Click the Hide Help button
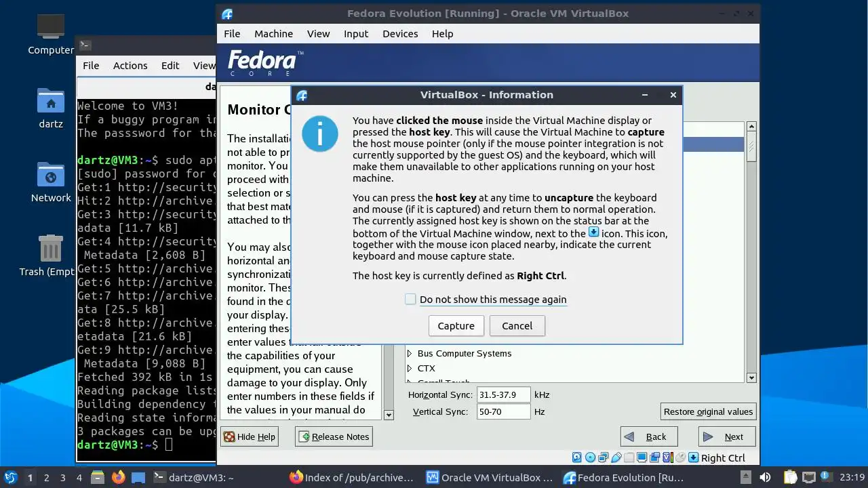This screenshot has width=868, height=488. click(x=250, y=436)
